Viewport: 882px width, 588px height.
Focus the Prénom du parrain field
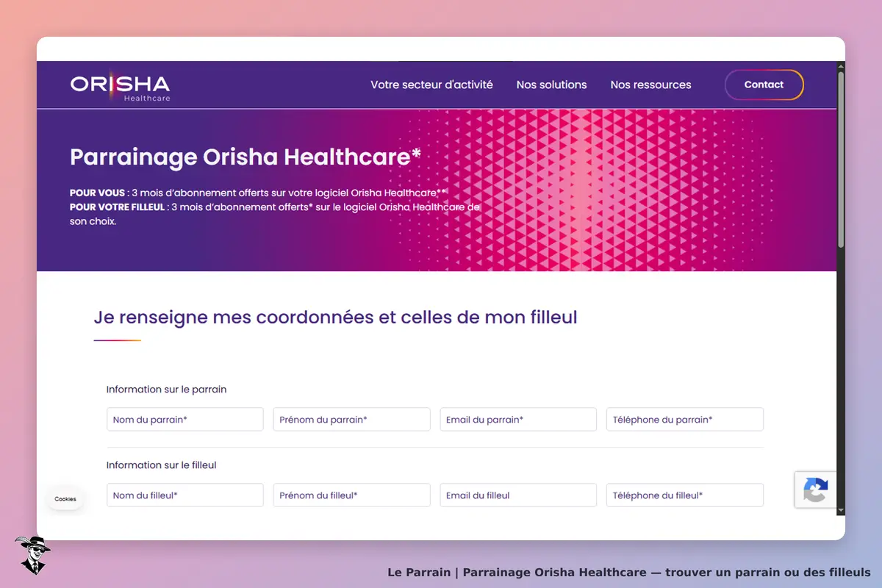[351, 420]
